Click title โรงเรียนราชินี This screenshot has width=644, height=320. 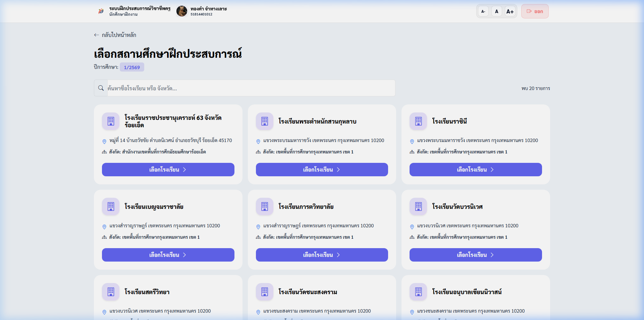point(449,121)
